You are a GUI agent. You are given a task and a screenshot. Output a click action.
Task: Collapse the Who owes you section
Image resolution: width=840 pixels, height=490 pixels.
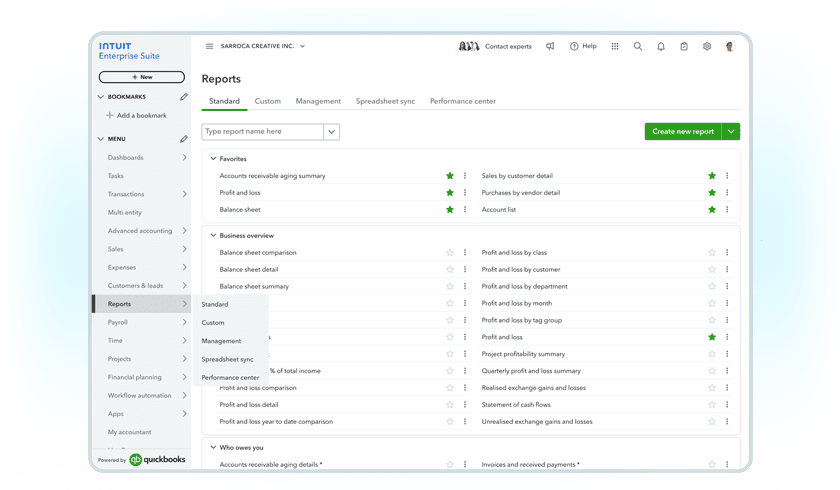click(213, 447)
